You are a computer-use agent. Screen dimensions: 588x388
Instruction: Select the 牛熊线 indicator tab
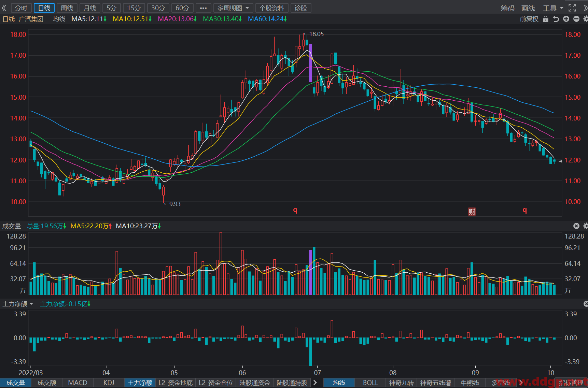pos(470,383)
